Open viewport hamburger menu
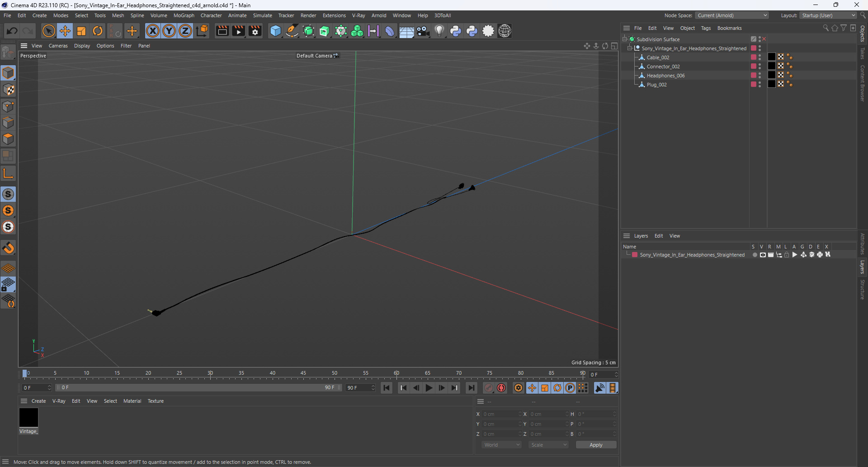 tap(24, 46)
